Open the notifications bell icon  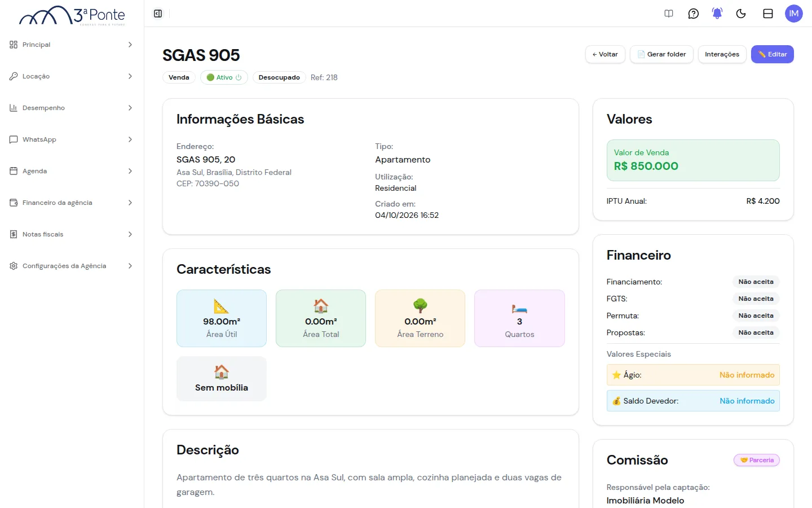tap(717, 14)
